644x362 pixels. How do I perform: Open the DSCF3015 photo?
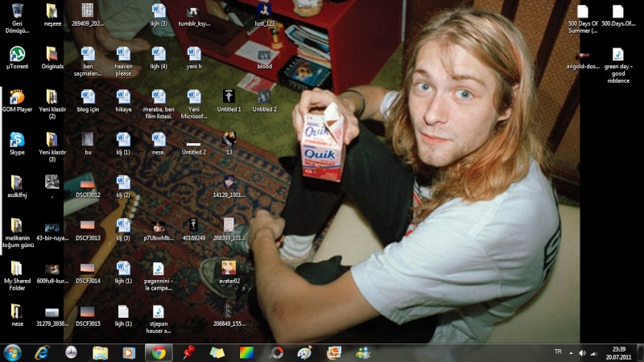88,315
